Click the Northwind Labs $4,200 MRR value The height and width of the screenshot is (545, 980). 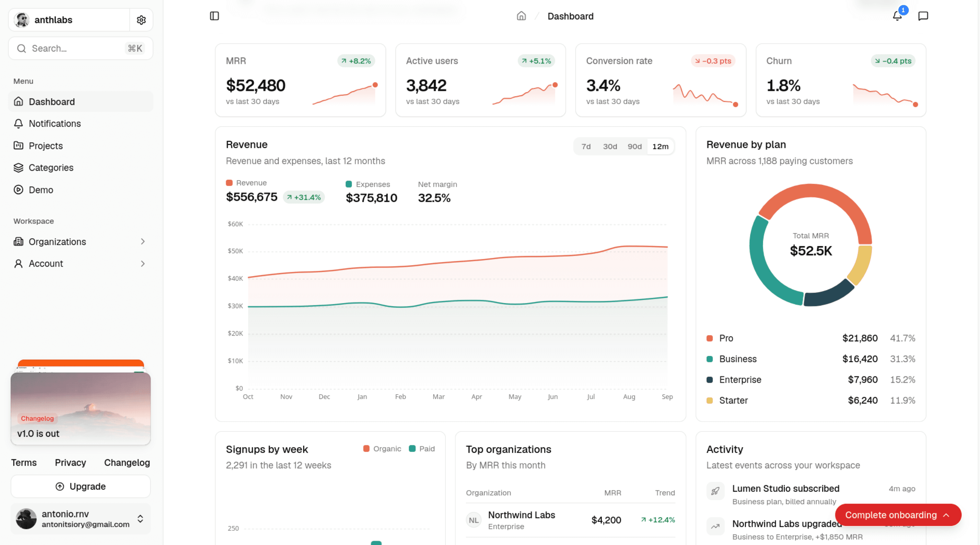point(606,520)
